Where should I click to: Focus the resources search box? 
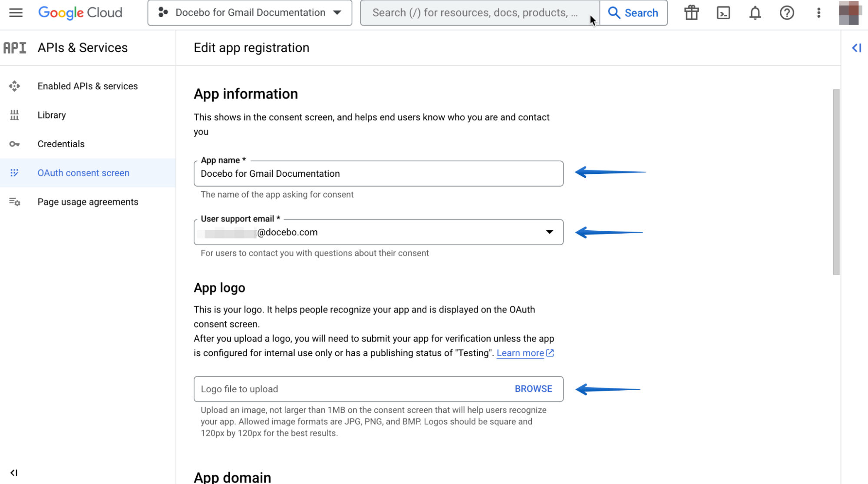480,13
